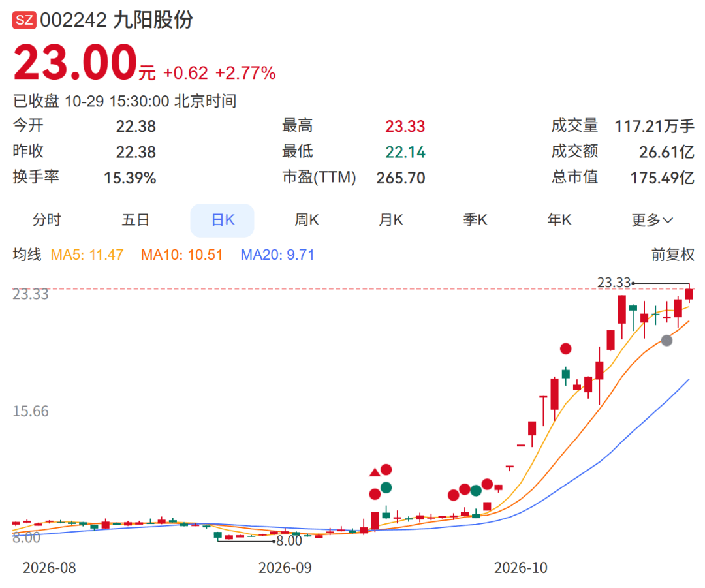Screen dimensions: 705x588
Task: Open the 年K yearly chart tab
Action: [x=559, y=221]
